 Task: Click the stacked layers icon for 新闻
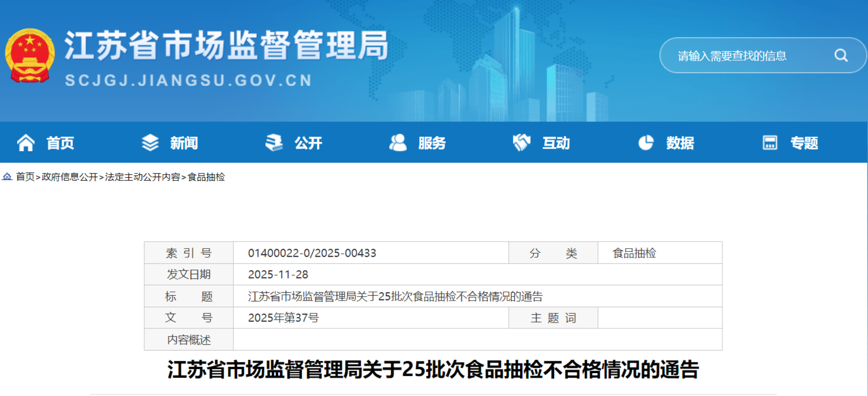click(150, 143)
